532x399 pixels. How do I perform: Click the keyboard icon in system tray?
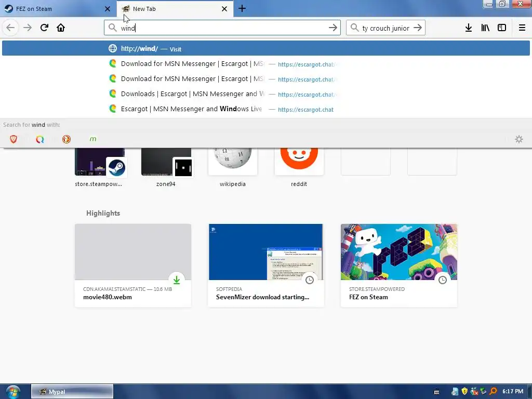436,392
